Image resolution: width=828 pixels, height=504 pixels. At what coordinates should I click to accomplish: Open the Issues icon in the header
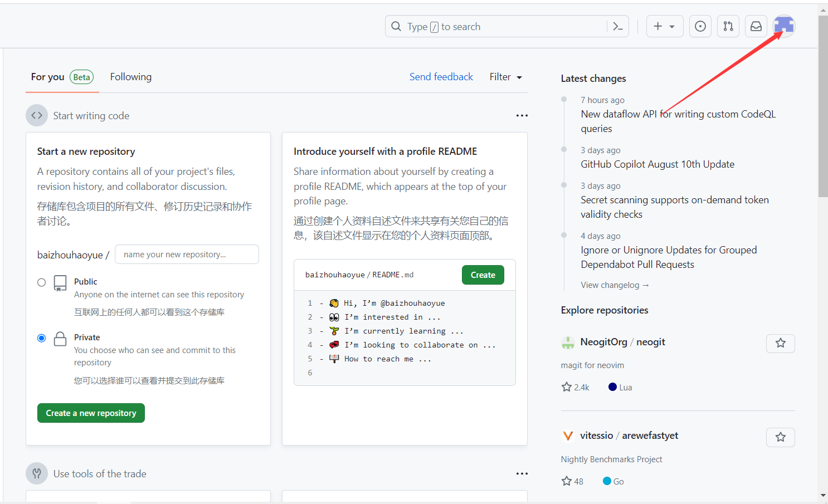click(x=700, y=26)
